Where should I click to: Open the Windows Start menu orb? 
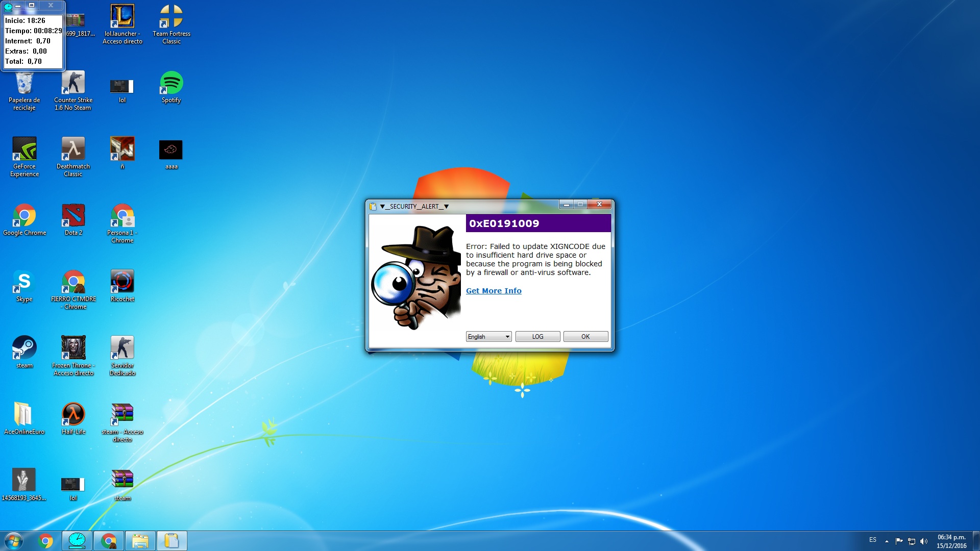[x=14, y=541]
